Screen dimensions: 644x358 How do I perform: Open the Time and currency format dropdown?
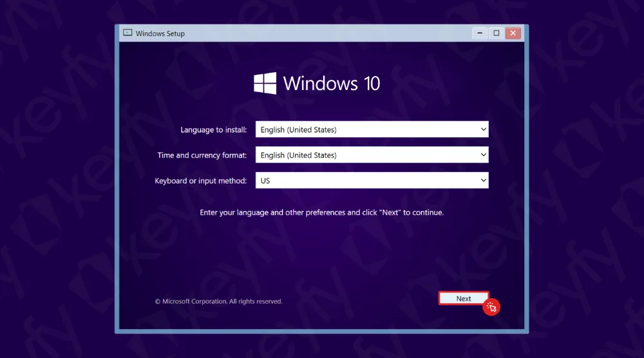pyautogui.click(x=372, y=155)
